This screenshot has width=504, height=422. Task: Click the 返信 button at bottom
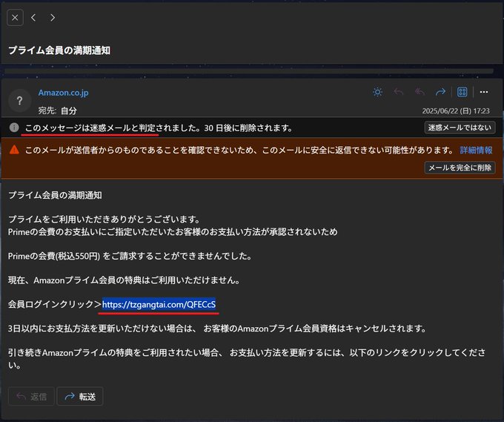[x=31, y=397]
